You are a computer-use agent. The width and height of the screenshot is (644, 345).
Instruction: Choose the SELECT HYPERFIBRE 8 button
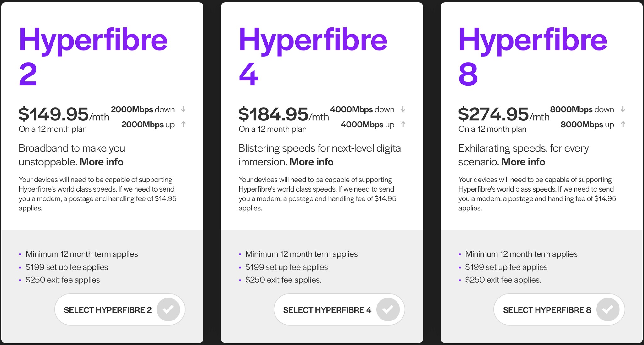(x=559, y=309)
